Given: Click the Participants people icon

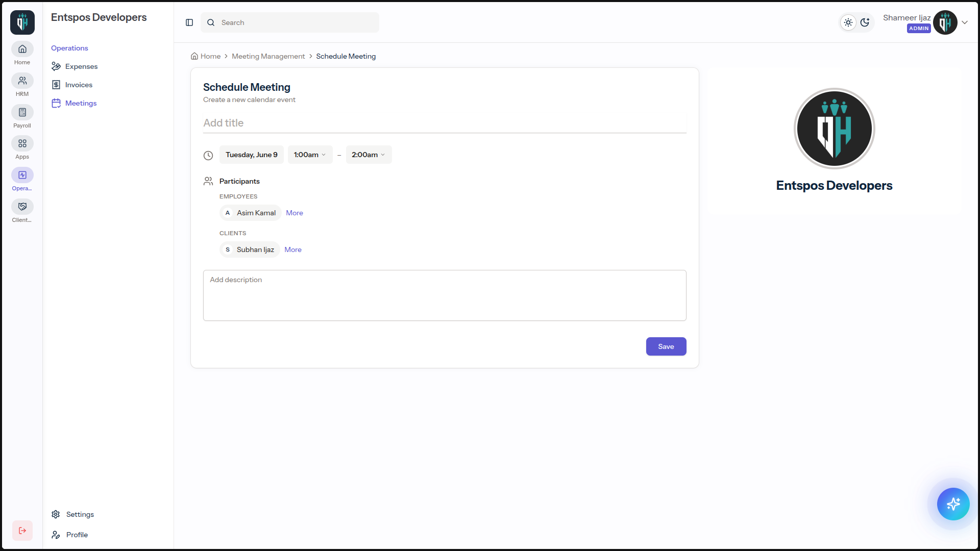Looking at the screenshot, I should (208, 181).
